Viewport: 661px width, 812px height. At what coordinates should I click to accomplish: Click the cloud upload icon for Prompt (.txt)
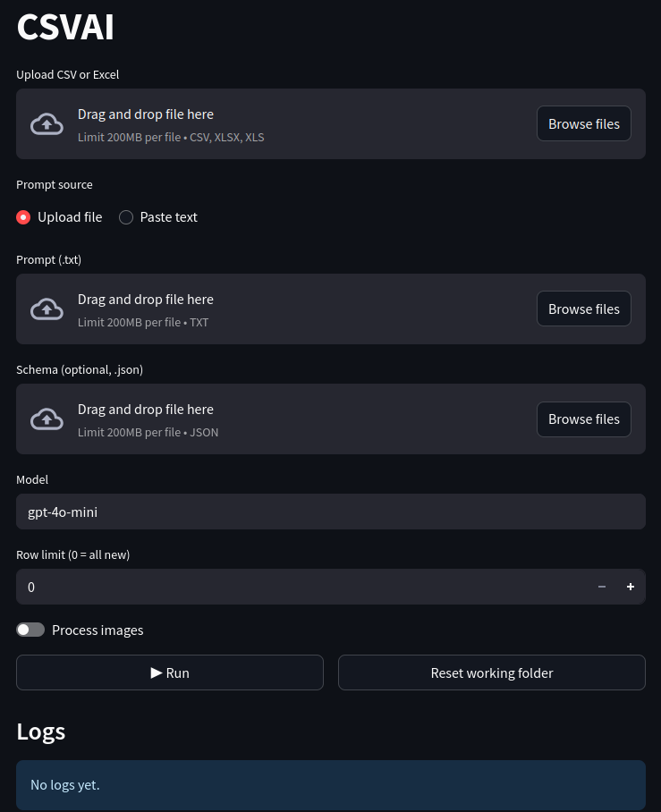(x=47, y=309)
